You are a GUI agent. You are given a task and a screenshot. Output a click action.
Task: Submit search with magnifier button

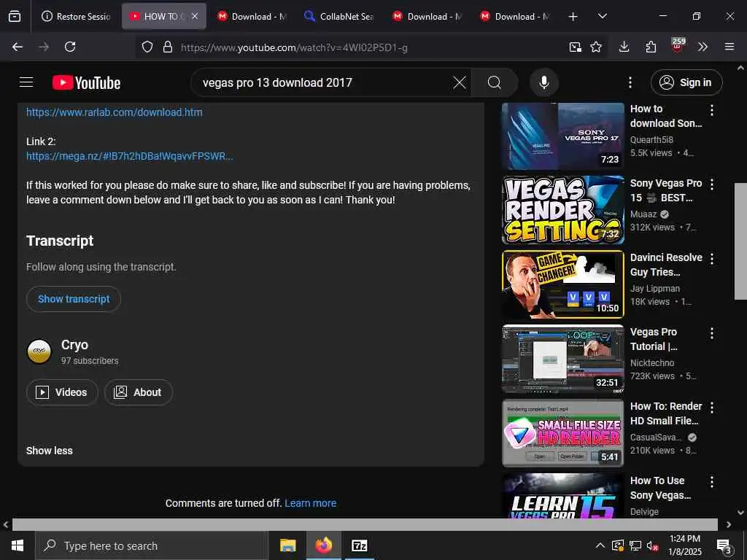pyautogui.click(x=495, y=82)
